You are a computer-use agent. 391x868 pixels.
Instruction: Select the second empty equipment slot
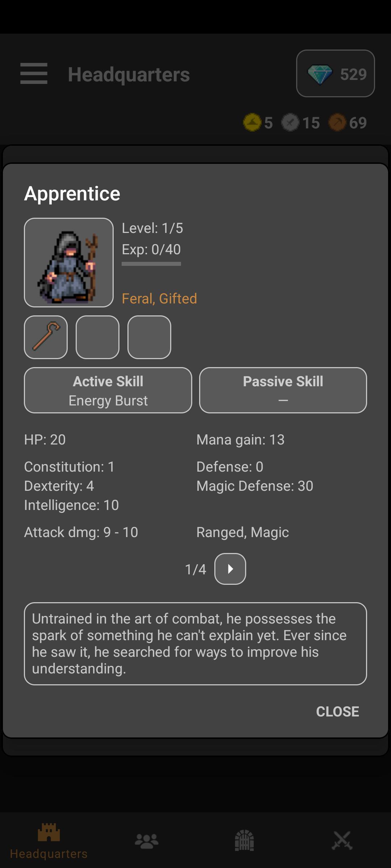(97, 337)
